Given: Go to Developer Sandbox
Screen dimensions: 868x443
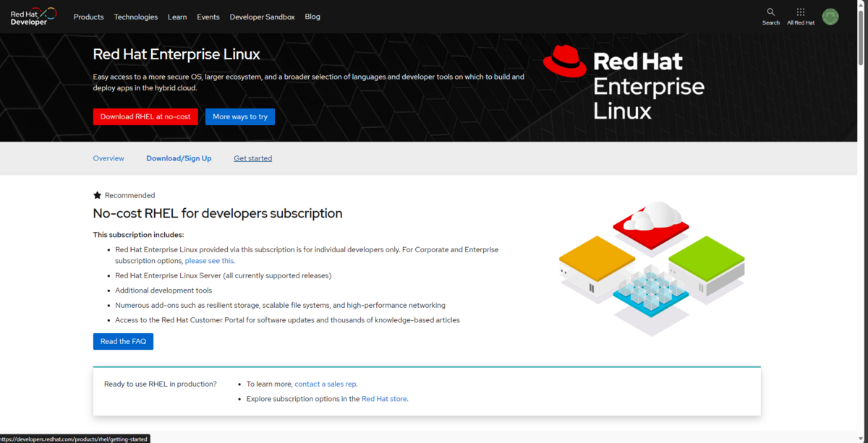Looking at the screenshot, I should pos(262,17).
